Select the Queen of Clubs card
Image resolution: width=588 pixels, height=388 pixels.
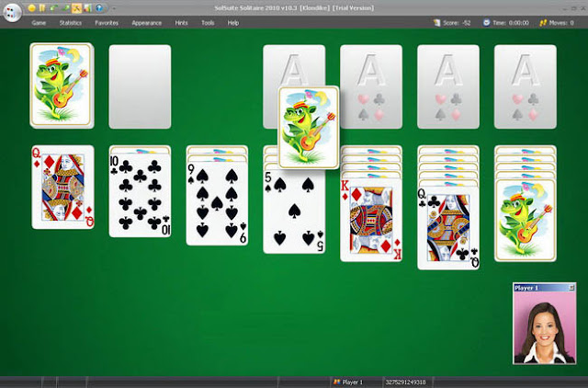point(448,228)
